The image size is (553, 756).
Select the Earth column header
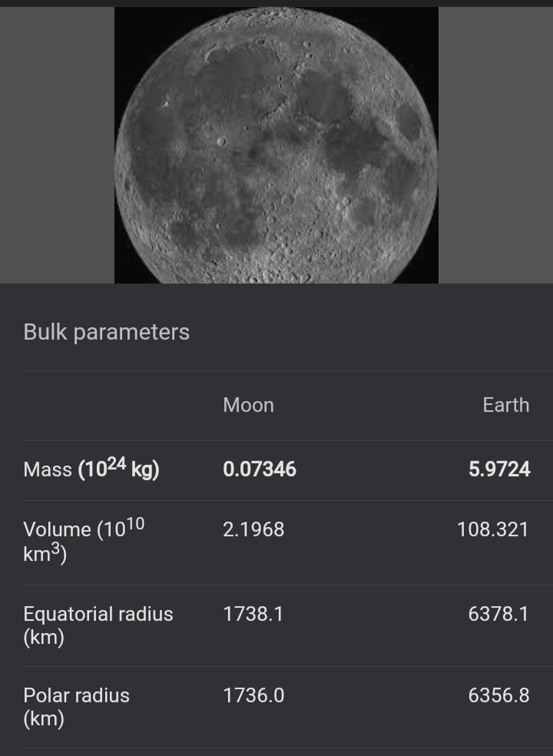[x=505, y=405]
